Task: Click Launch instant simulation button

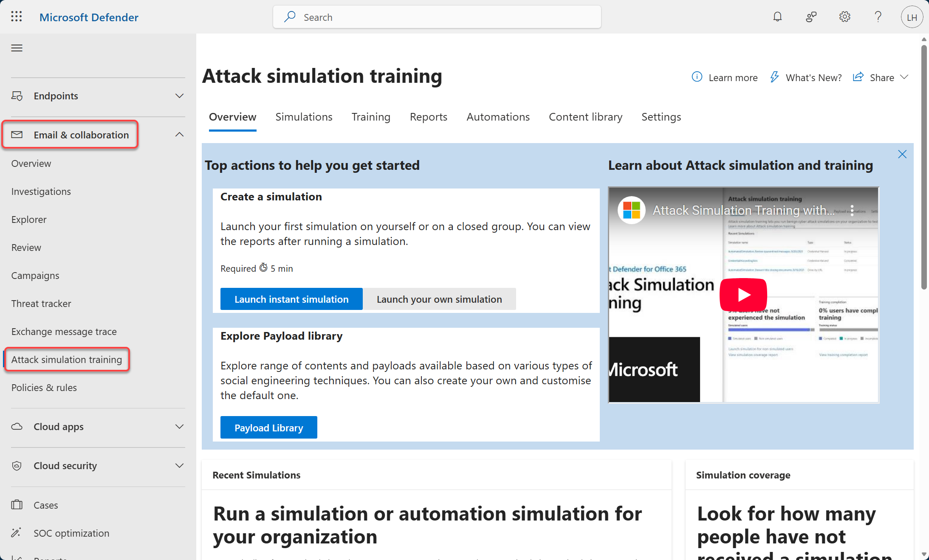Action: 291,299
